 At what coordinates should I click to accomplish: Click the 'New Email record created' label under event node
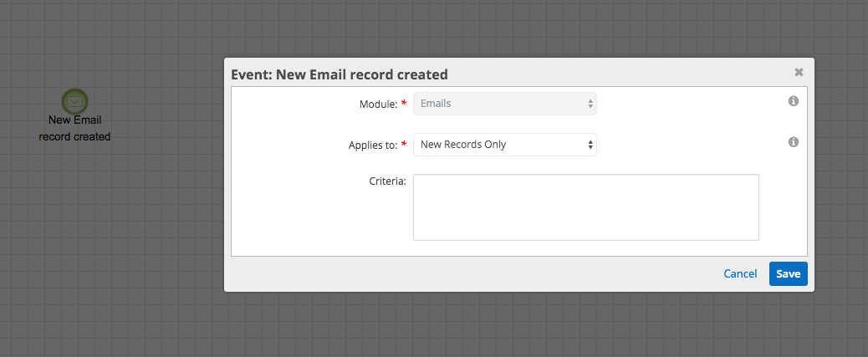(x=74, y=129)
